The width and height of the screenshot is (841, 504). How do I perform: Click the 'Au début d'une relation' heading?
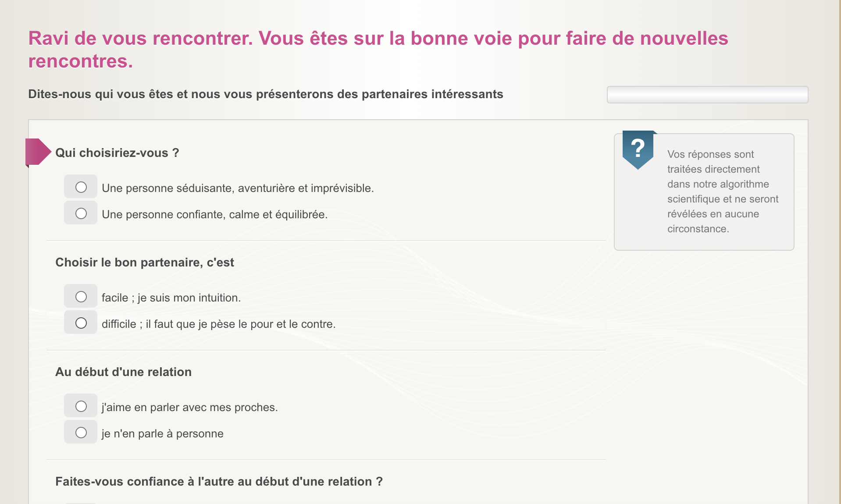[123, 372]
